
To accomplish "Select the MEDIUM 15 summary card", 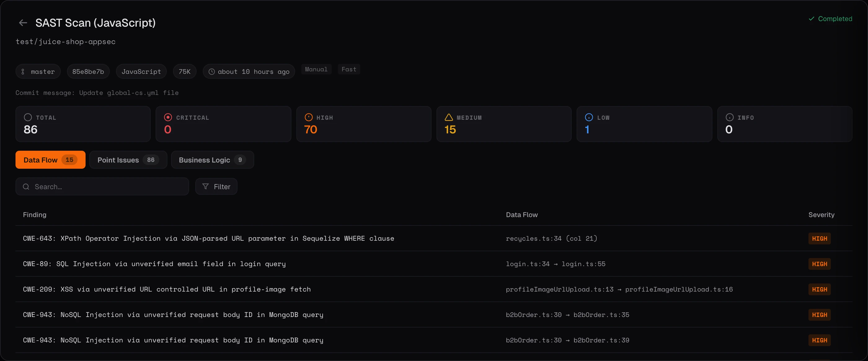I will 504,124.
